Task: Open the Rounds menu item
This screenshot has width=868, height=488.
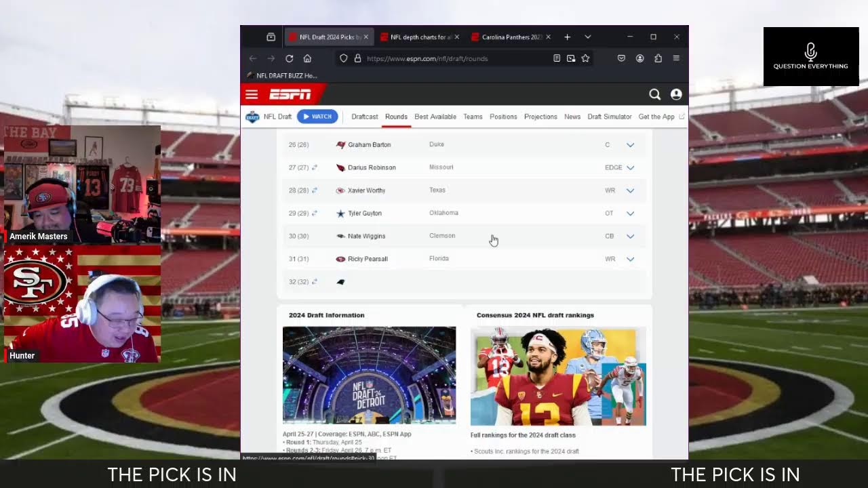Action: 396,117
